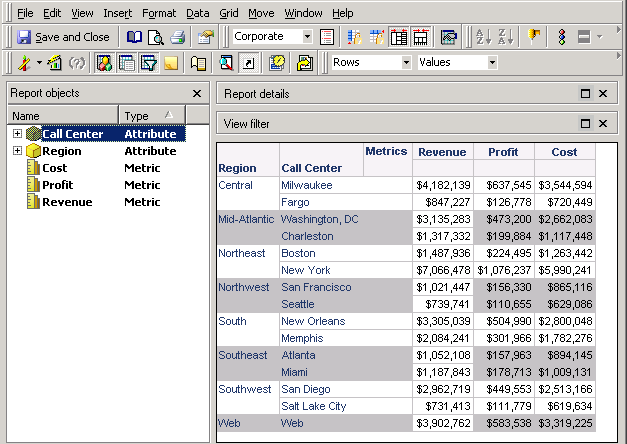The image size is (627, 444).
Task: Click the sort ascending A-Z icon
Action: (x=482, y=37)
